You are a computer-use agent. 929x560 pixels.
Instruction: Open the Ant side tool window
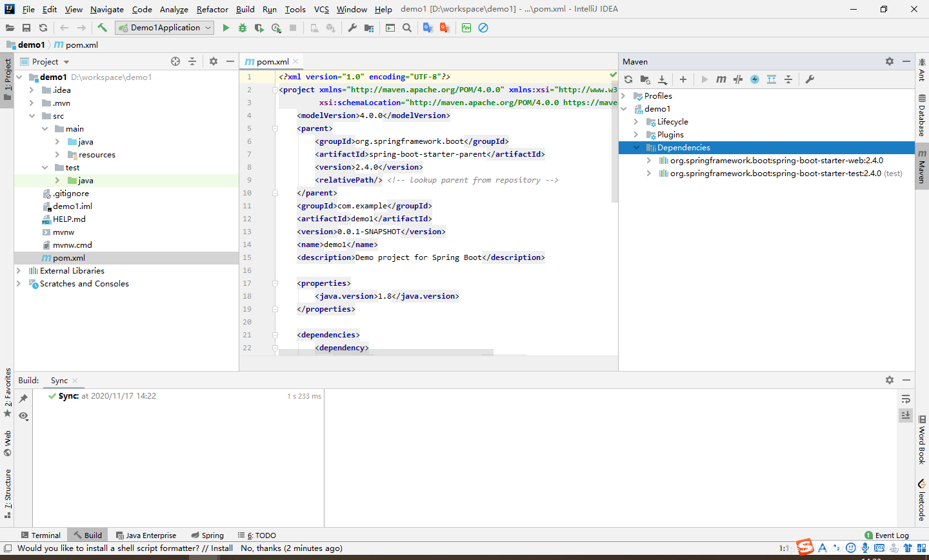(x=922, y=70)
